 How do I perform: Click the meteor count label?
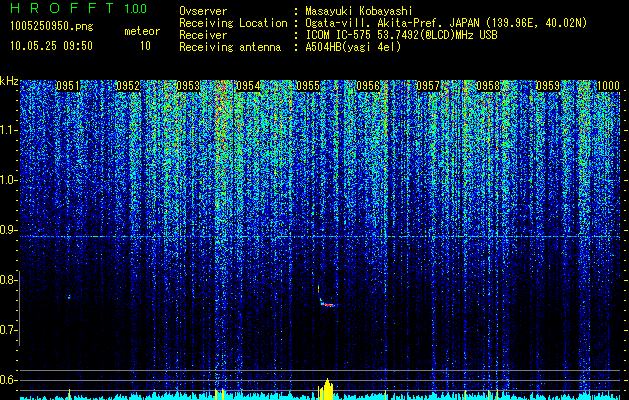point(142,31)
